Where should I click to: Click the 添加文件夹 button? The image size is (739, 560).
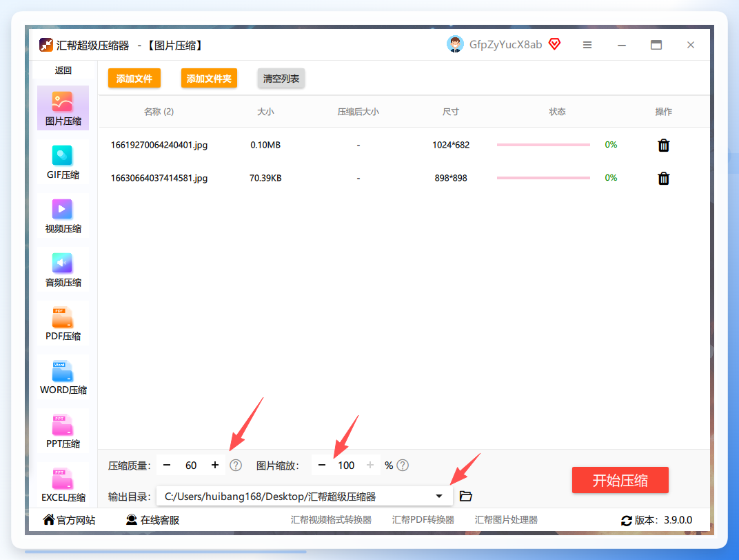point(209,78)
